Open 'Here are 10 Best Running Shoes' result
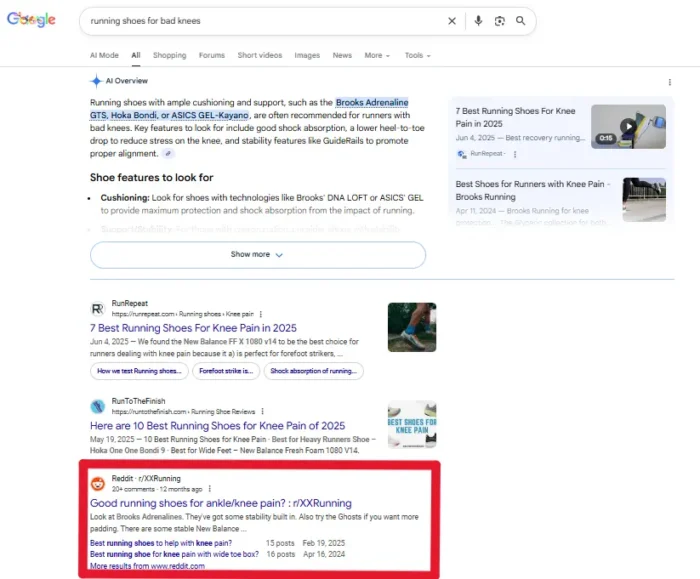 (x=217, y=426)
